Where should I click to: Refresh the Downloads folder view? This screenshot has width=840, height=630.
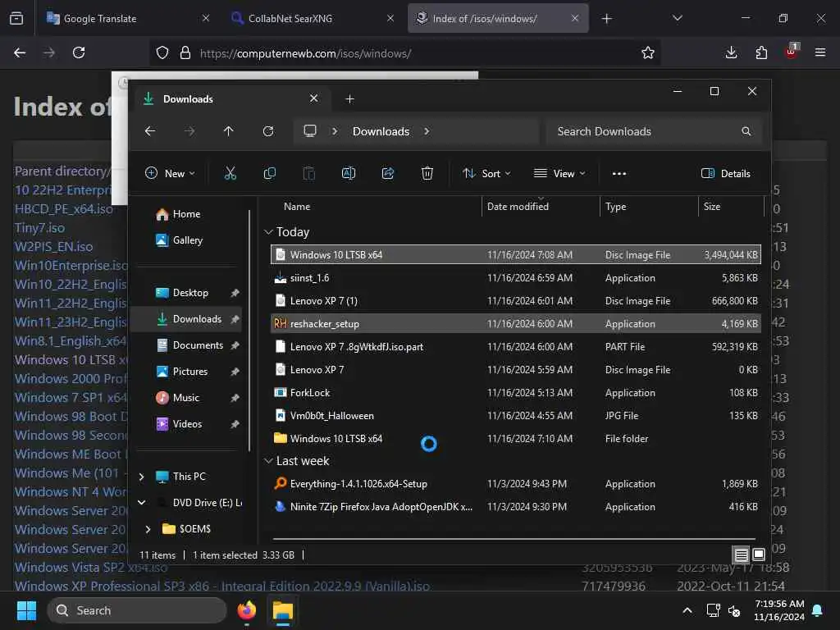tap(268, 131)
